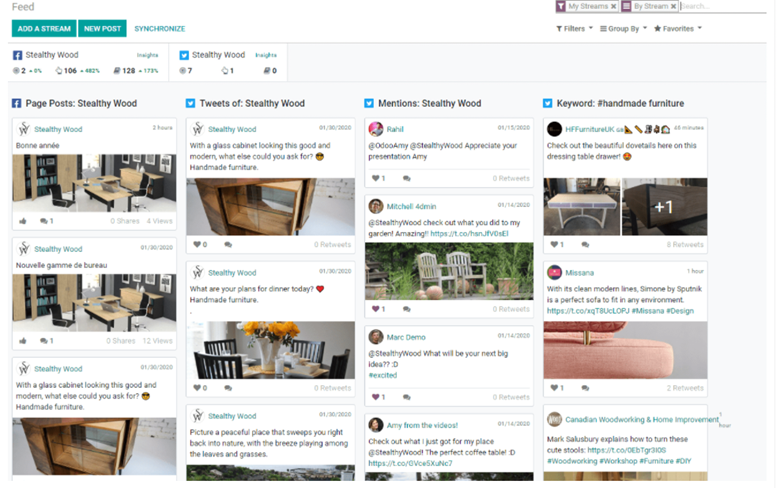Click the search input field
This screenshot has width=780, height=488.
click(724, 6)
